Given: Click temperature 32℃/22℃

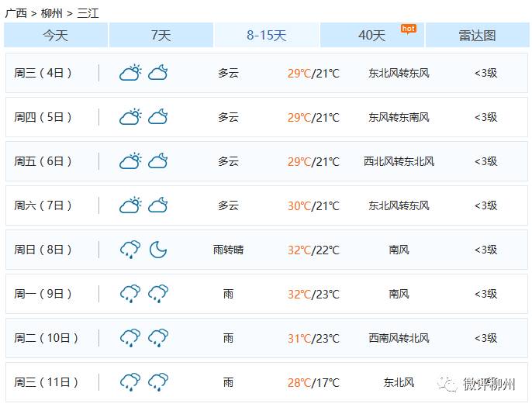Looking at the screenshot, I should click(x=313, y=250).
